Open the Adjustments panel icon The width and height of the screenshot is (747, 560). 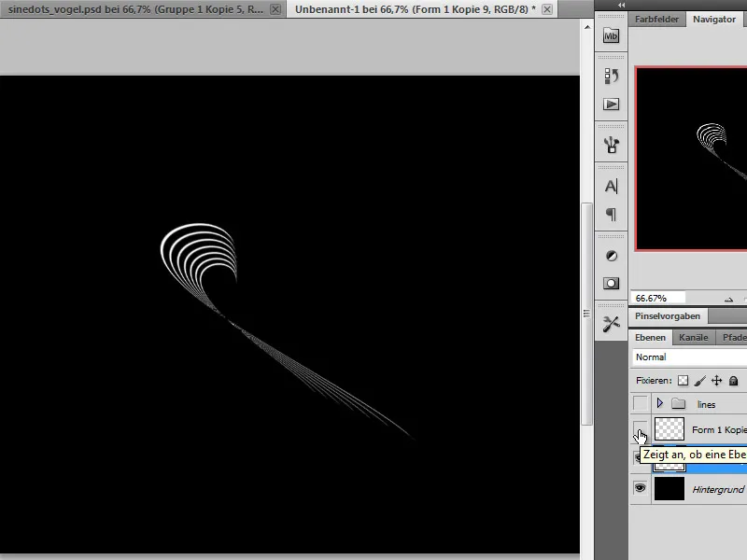(x=612, y=256)
